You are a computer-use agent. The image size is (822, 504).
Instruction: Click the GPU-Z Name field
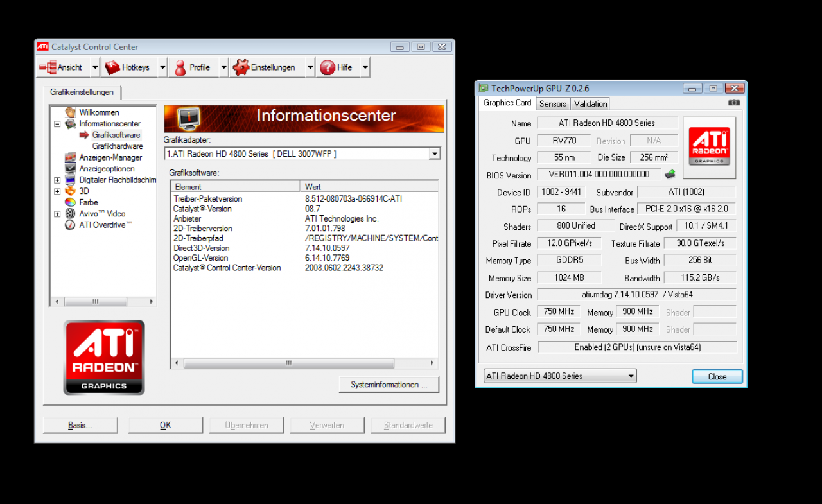click(607, 123)
